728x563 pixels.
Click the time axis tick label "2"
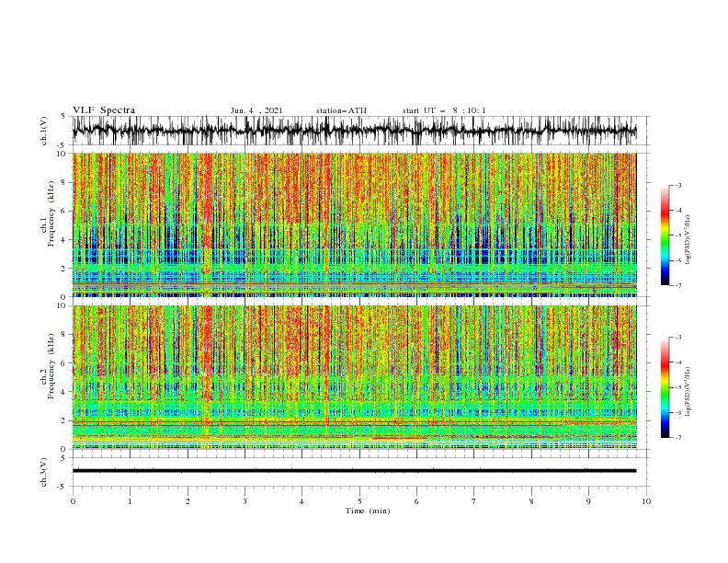click(x=188, y=501)
